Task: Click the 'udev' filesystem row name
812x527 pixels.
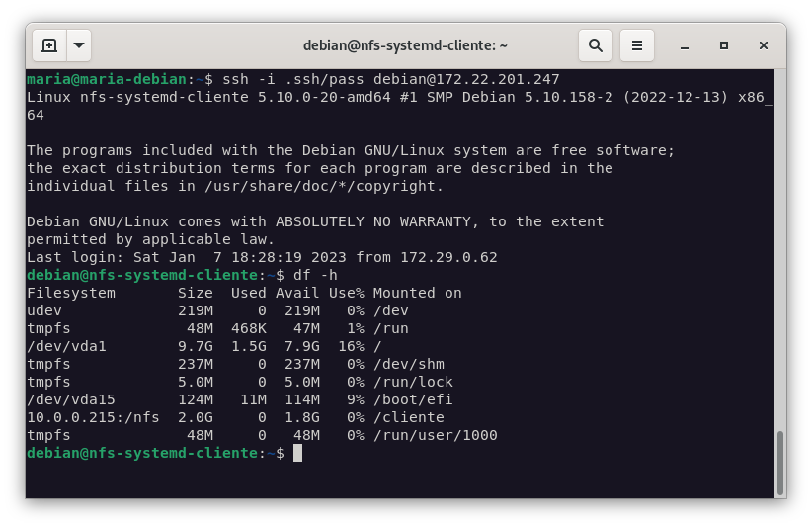Action: click(44, 310)
